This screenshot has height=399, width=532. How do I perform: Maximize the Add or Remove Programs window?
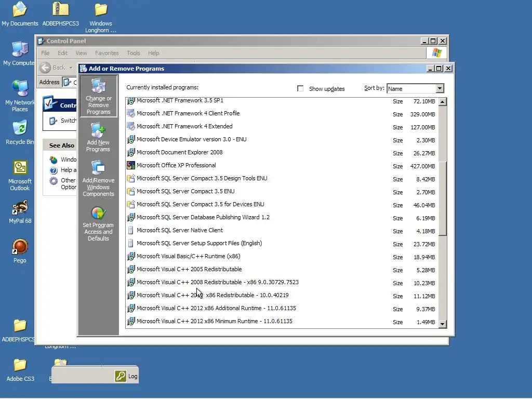[x=438, y=69]
